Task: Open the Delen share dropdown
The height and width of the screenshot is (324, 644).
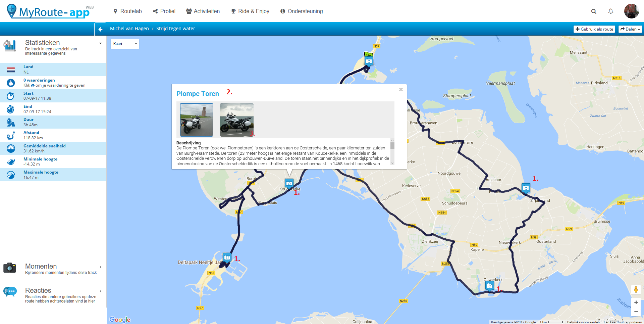Action: coord(630,29)
